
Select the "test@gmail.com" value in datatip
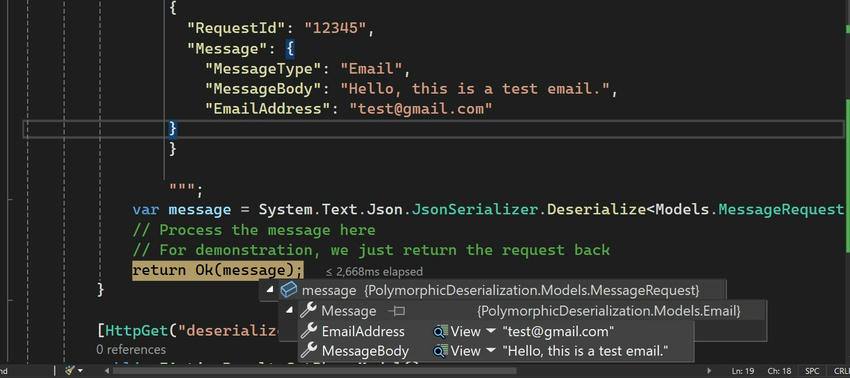tap(558, 331)
